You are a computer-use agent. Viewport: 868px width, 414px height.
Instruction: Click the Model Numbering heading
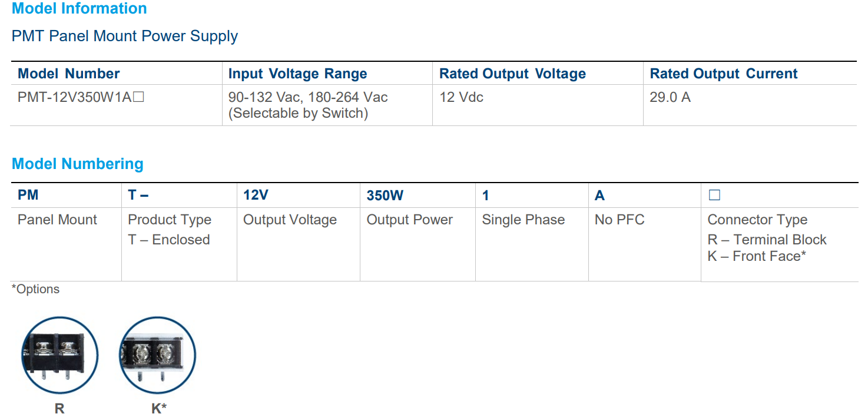(78, 164)
